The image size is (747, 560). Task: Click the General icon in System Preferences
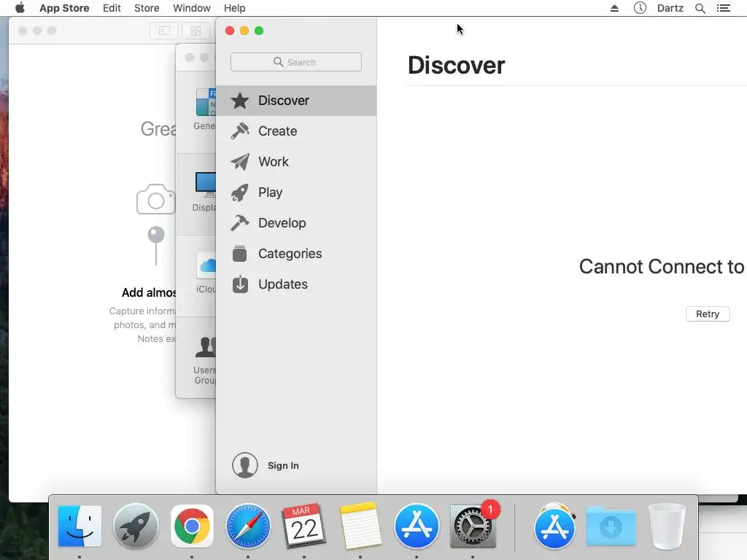pos(206,102)
